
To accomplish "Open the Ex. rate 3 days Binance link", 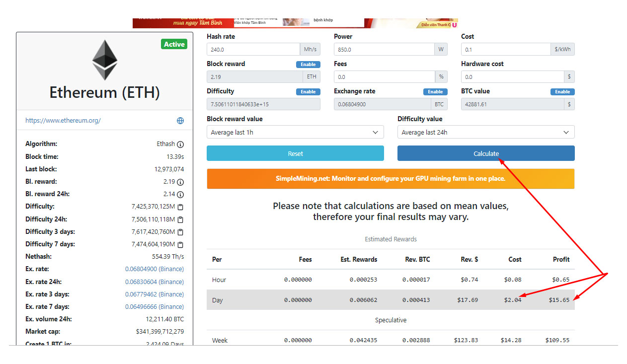I will tap(155, 294).
